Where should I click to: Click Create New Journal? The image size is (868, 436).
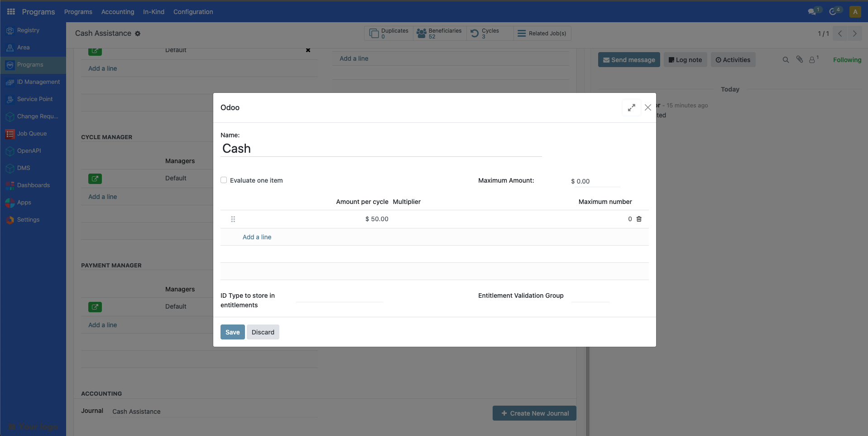point(534,413)
